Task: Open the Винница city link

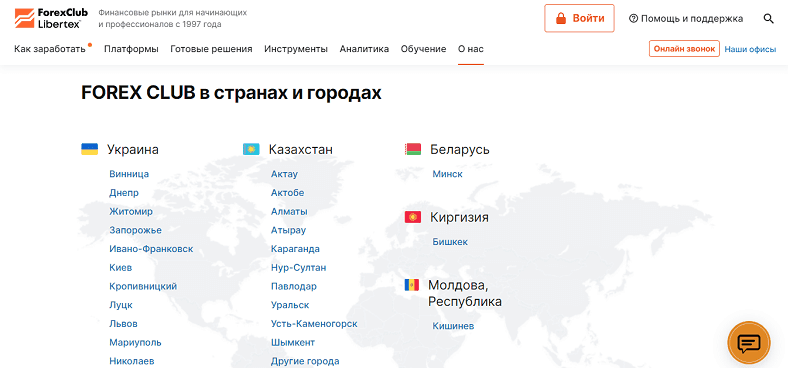Action: (129, 174)
